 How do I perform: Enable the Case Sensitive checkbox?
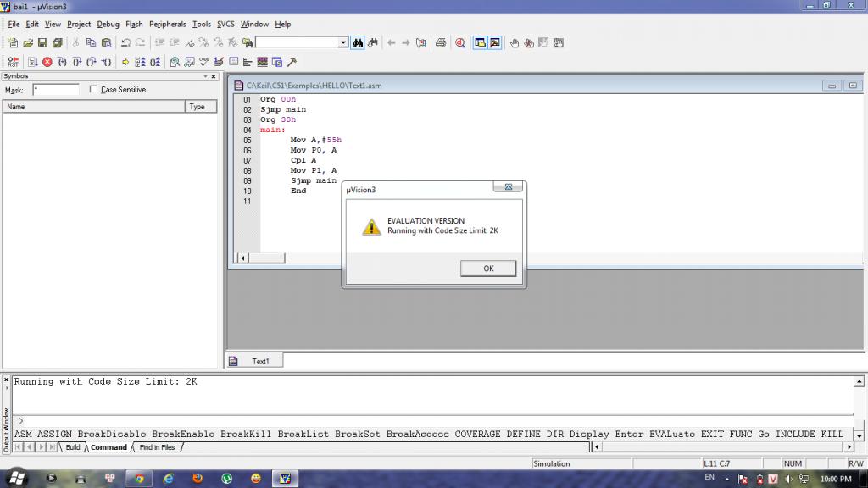pyautogui.click(x=93, y=90)
